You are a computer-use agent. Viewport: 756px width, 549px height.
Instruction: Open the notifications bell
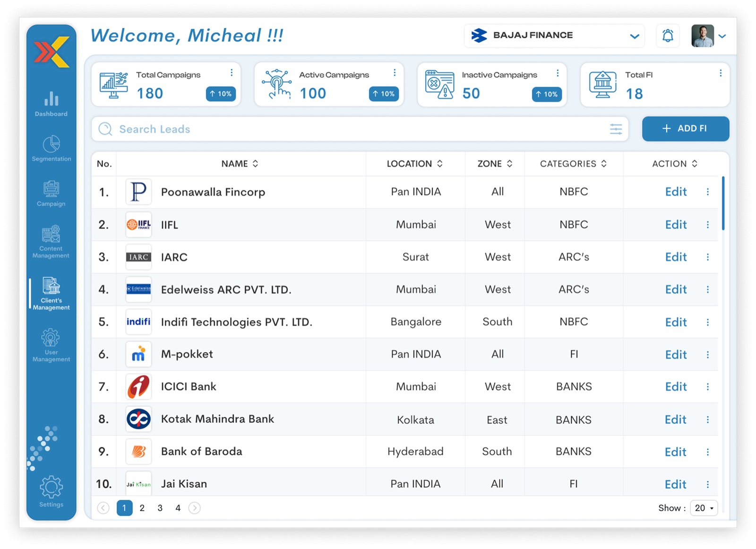point(668,35)
